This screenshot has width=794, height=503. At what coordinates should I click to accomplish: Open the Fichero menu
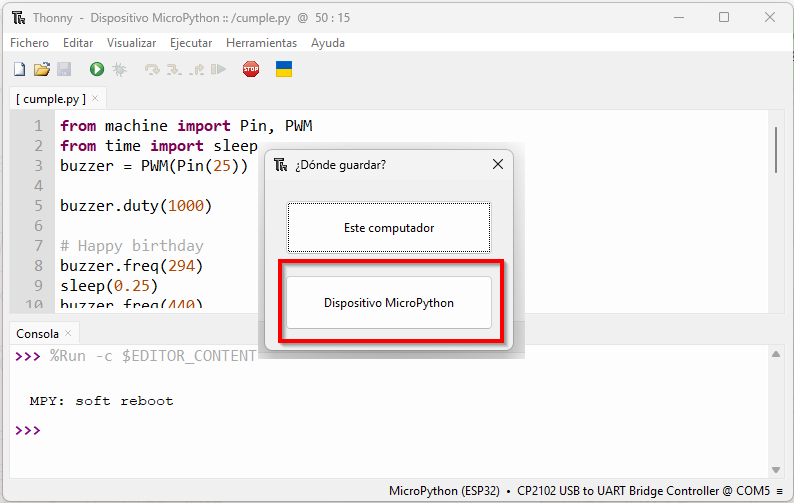(x=29, y=43)
